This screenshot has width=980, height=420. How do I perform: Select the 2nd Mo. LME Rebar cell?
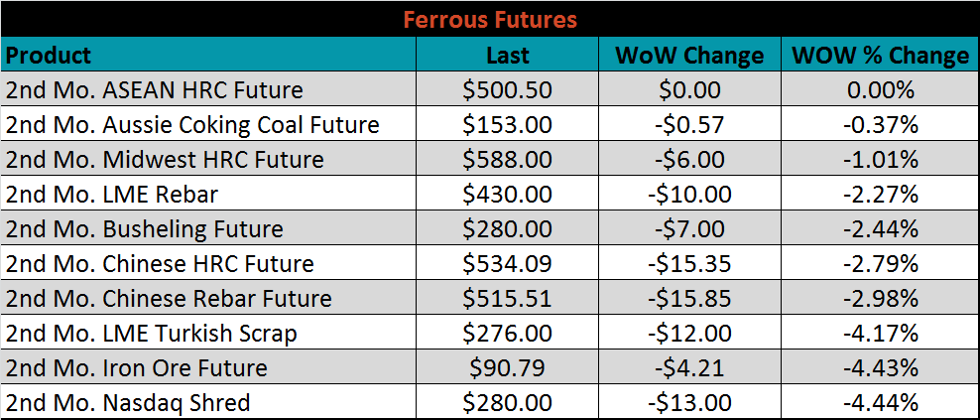[x=208, y=194]
